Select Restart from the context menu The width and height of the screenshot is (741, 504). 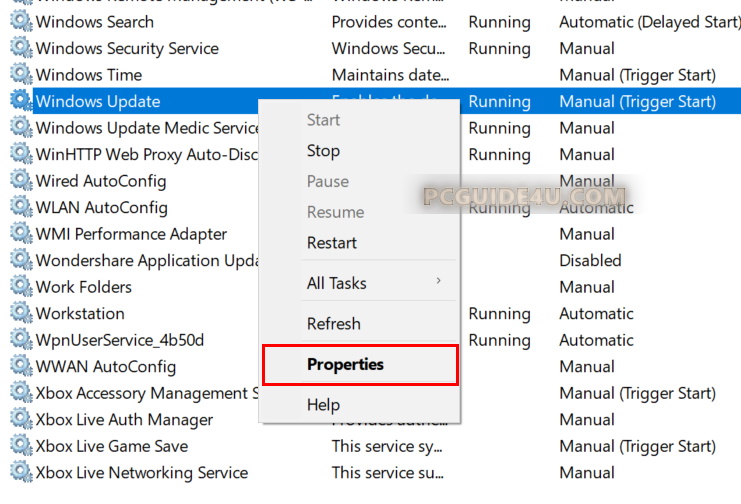tap(331, 243)
